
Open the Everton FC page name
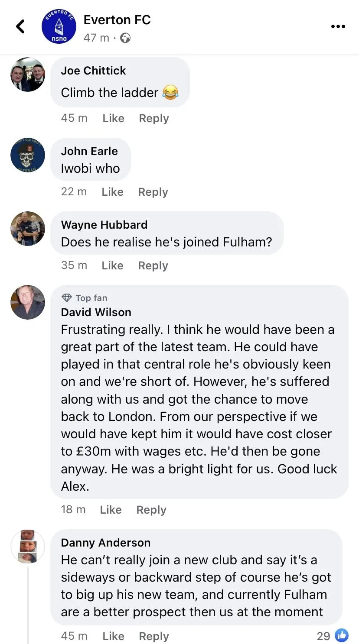pyautogui.click(x=117, y=20)
